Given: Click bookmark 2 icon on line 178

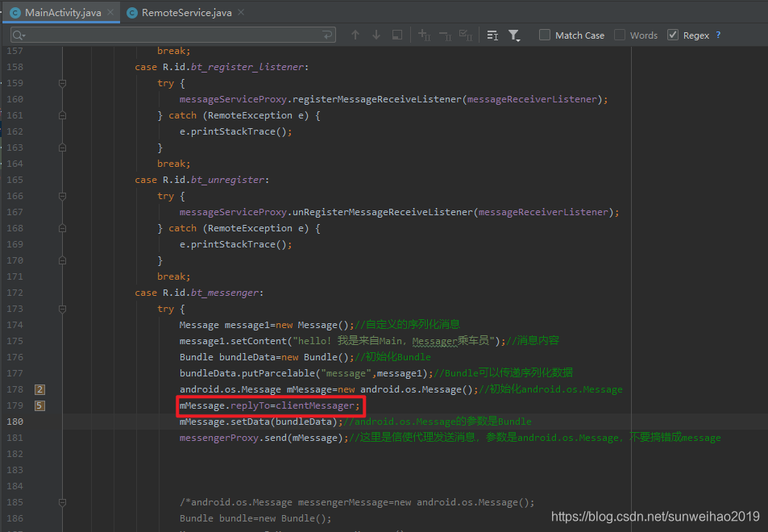Looking at the screenshot, I should click(x=39, y=389).
